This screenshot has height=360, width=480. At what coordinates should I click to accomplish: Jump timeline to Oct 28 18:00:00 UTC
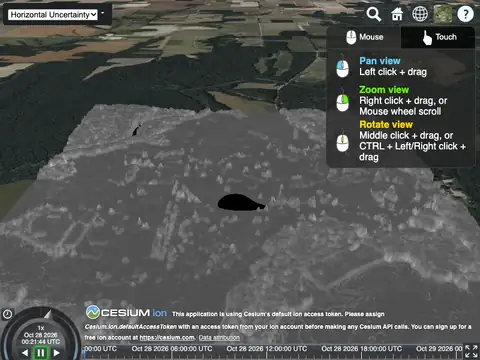(362, 349)
